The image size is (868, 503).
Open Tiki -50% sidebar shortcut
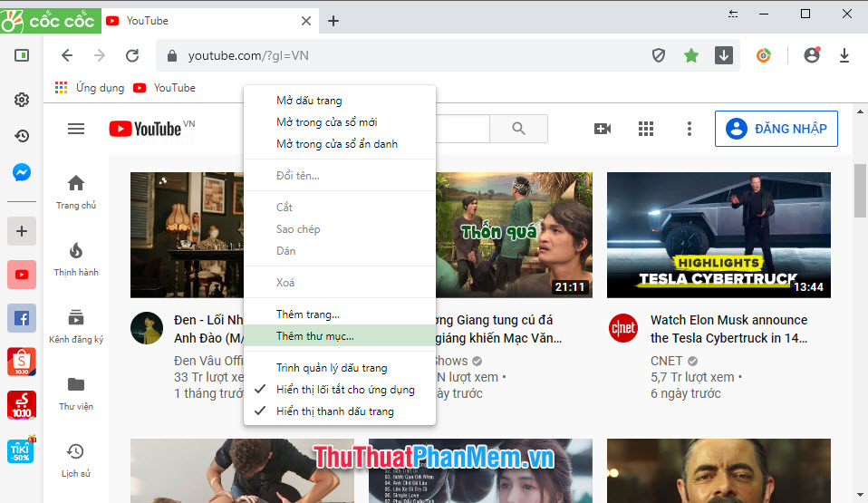(x=22, y=450)
